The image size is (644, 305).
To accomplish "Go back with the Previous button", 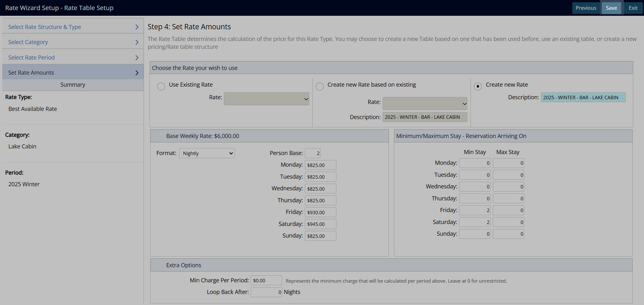I will [x=586, y=8].
